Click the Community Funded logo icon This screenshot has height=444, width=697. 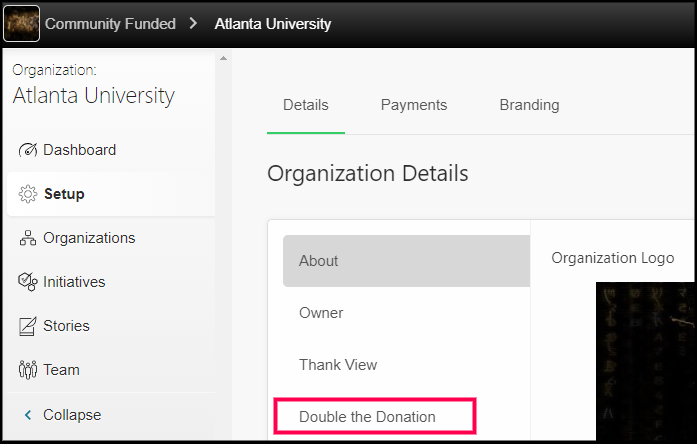pos(22,23)
